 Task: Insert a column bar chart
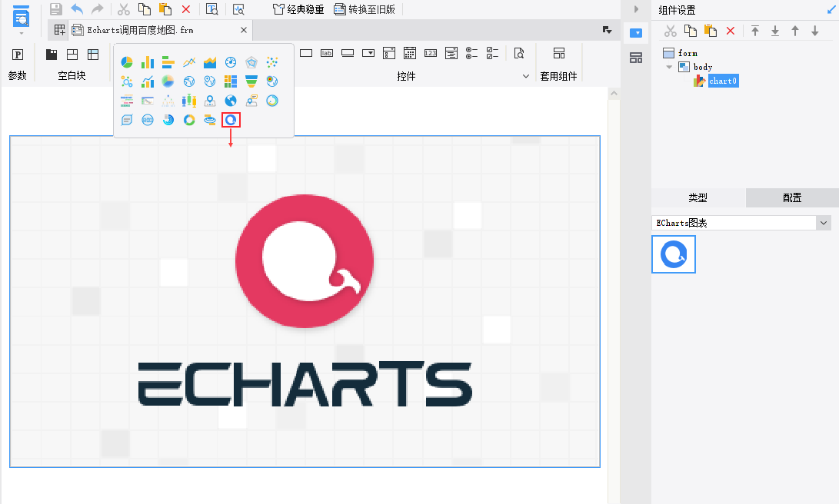pyautogui.click(x=148, y=62)
